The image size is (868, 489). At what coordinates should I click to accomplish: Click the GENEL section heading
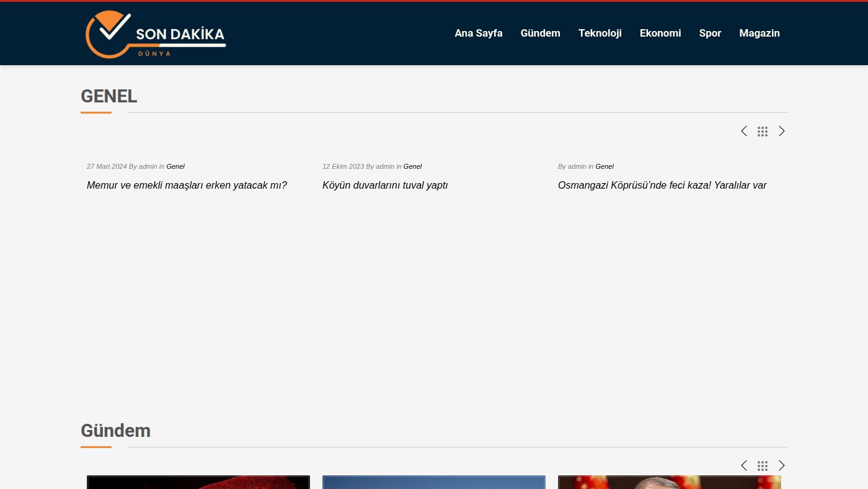tap(109, 96)
